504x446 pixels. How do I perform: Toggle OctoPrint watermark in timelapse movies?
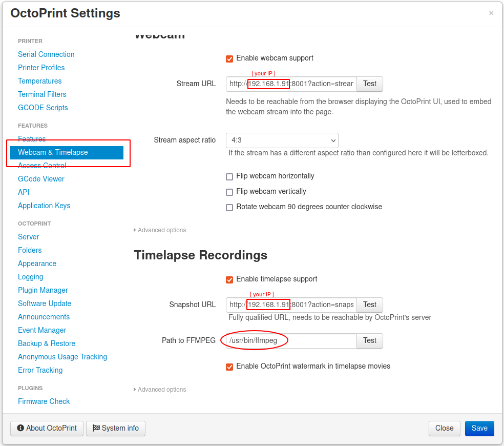coord(229,367)
